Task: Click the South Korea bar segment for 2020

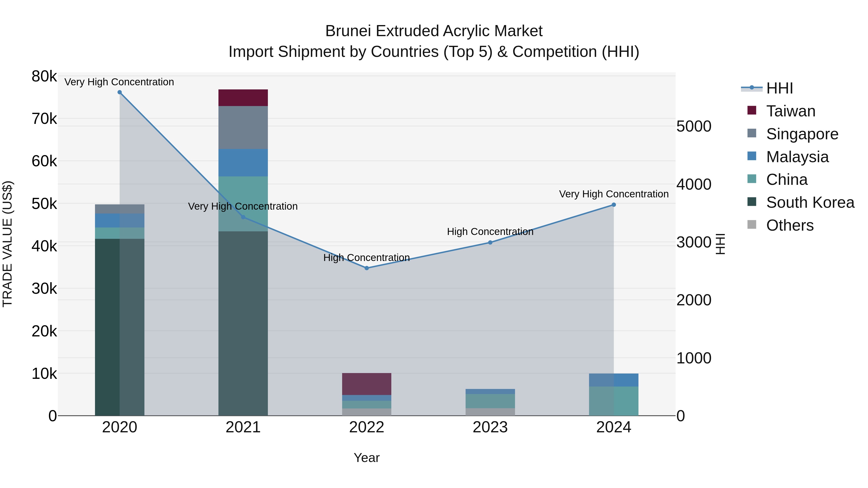Action: tap(120, 327)
